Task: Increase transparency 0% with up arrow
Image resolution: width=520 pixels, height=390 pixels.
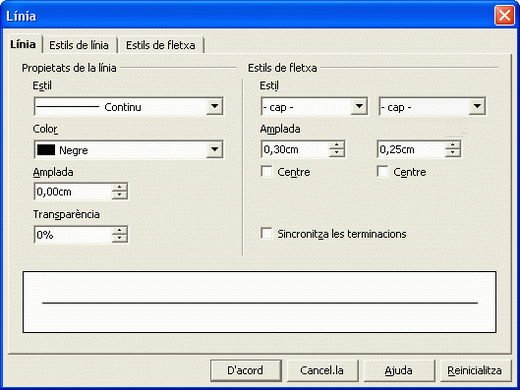Action: [x=119, y=231]
